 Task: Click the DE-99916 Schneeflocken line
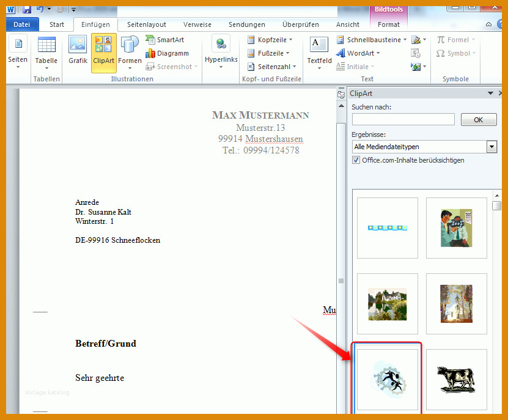[117, 240]
